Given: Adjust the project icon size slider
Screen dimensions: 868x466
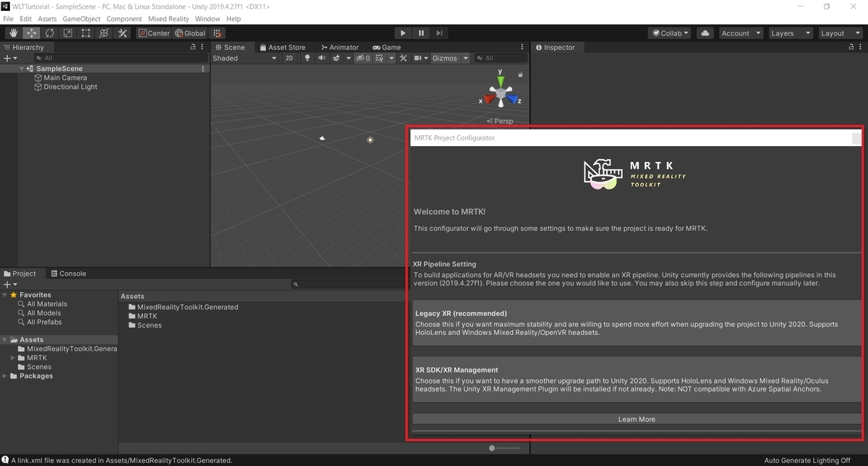Looking at the screenshot, I should tap(504, 448).
